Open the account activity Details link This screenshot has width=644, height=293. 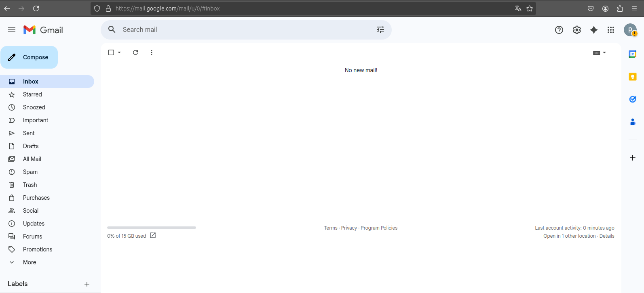(607, 236)
